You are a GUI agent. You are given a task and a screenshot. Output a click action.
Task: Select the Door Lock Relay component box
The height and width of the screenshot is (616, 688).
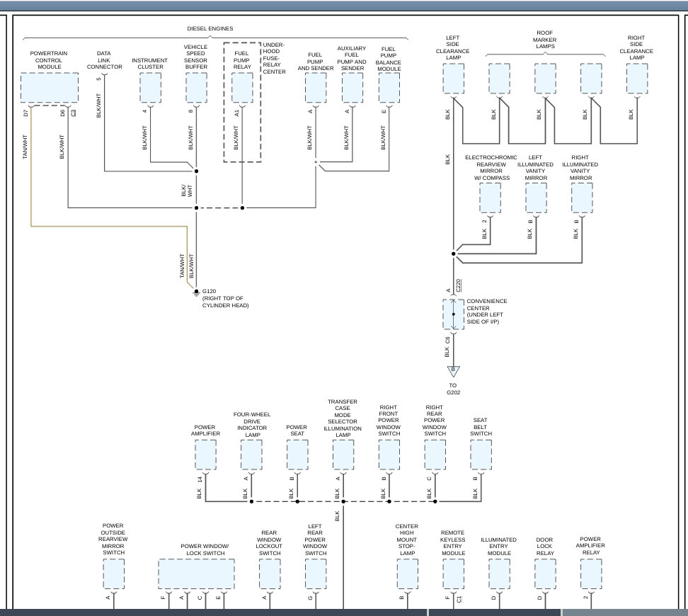[x=546, y=574]
